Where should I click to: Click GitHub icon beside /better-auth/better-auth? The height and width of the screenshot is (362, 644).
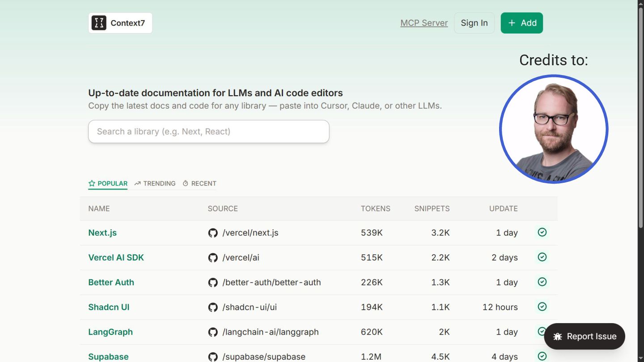coord(213,282)
